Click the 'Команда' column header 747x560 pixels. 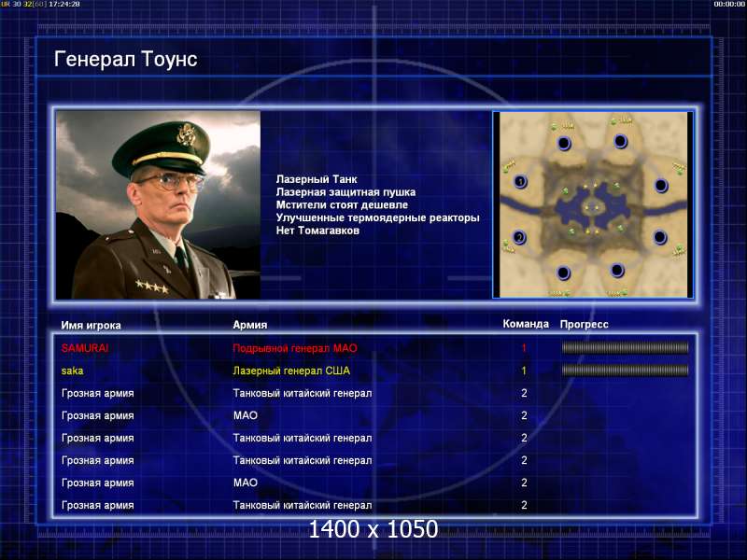[526, 324]
